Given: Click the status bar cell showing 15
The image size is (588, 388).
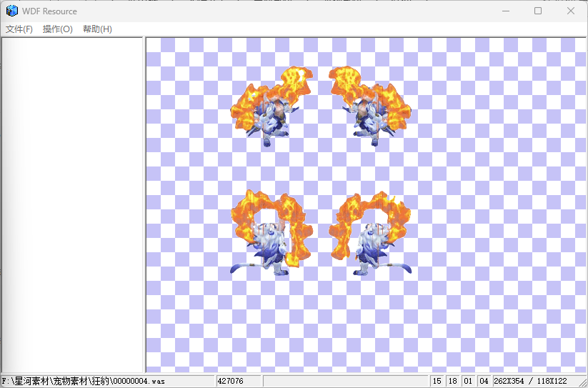Looking at the screenshot, I should click(x=437, y=381).
